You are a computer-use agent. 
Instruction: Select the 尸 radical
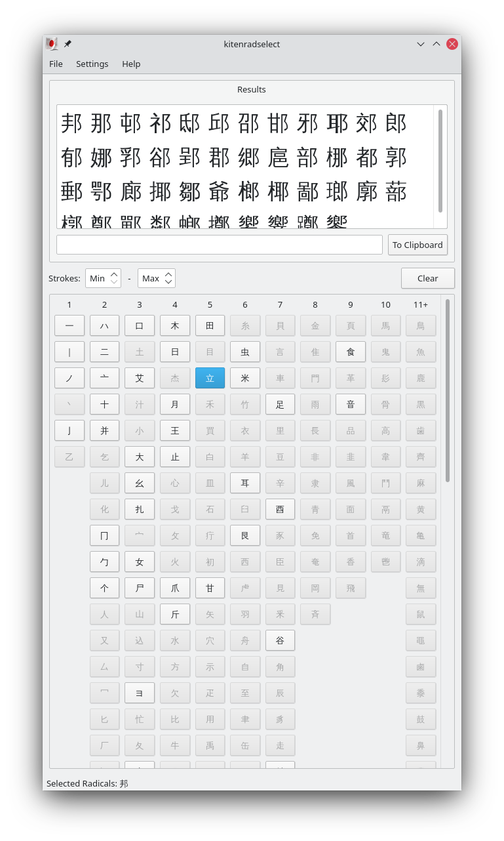pos(140,588)
